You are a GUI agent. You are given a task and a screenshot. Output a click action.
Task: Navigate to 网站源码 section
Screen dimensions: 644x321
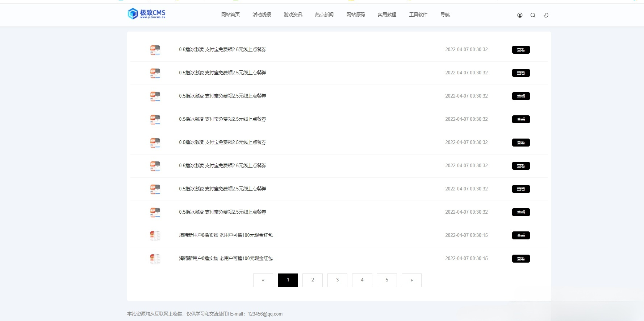point(355,15)
